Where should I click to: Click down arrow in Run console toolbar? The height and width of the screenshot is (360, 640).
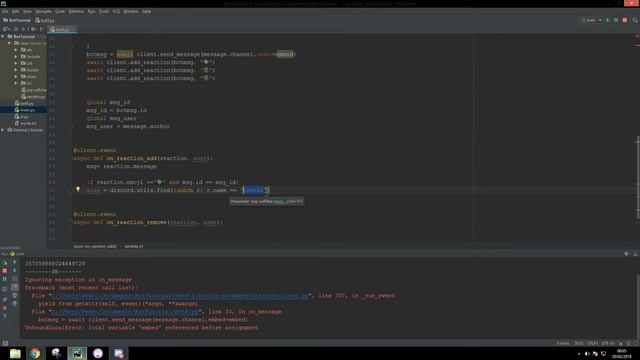click(15, 271)
